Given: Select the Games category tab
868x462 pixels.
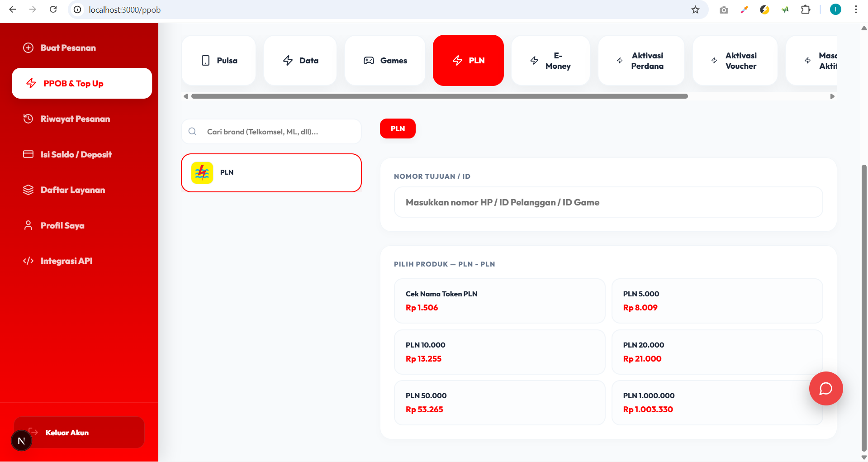Looking at the screenshot, I should (x=385, y=61).
